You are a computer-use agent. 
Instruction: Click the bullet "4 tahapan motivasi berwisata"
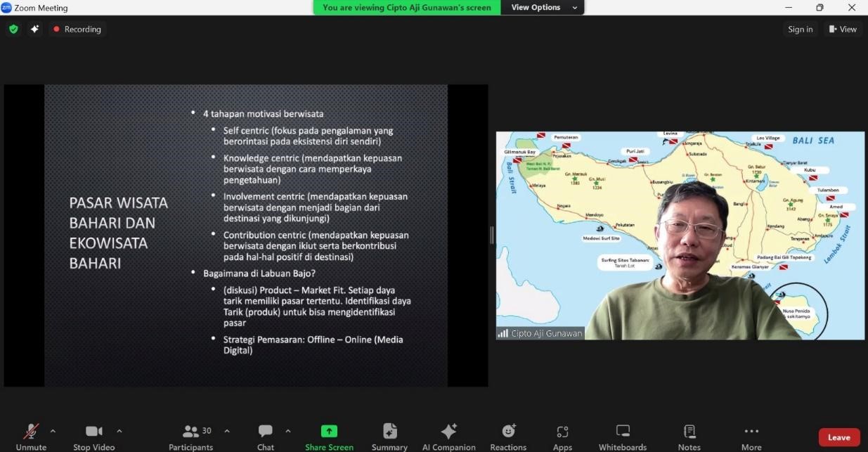point(263,113)
